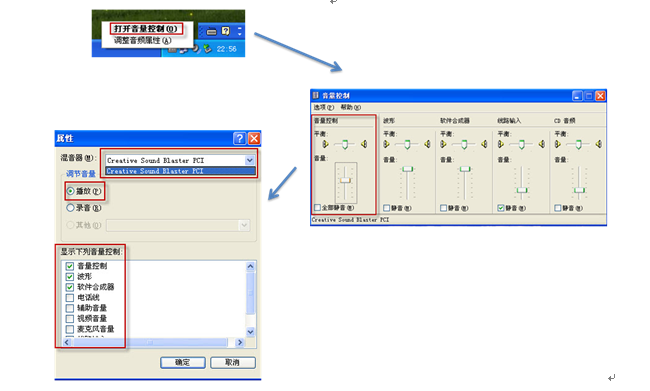Uncheck the 线路输入 静音 checkbox
The image size is (650, 391).
(x=501, y=208)
